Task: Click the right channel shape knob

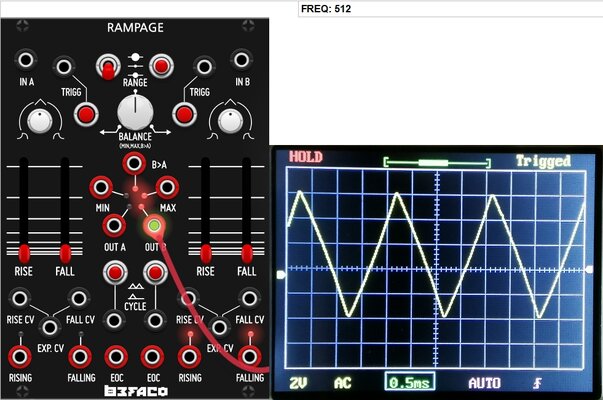Action: pos(230,121)
